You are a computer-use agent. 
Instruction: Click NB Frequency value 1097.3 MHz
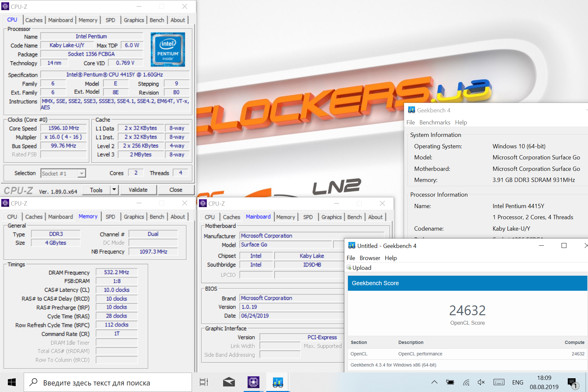[x=153, y=252]
